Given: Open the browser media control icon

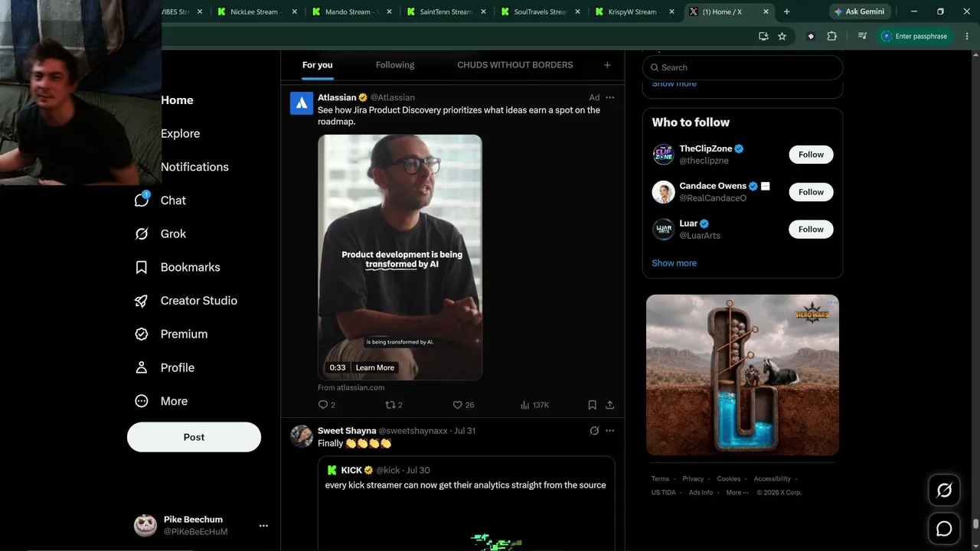Looking at the screenshot, I should [x=862, y=36].
